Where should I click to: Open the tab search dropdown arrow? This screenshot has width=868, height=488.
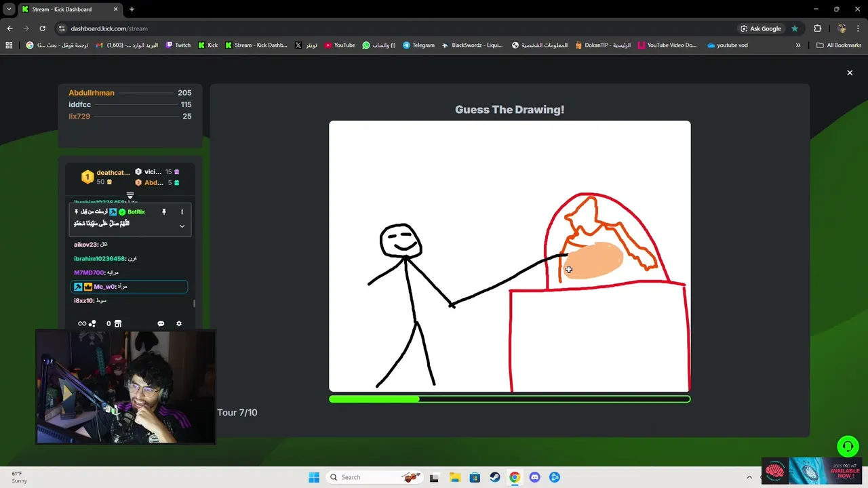[9, 9]
